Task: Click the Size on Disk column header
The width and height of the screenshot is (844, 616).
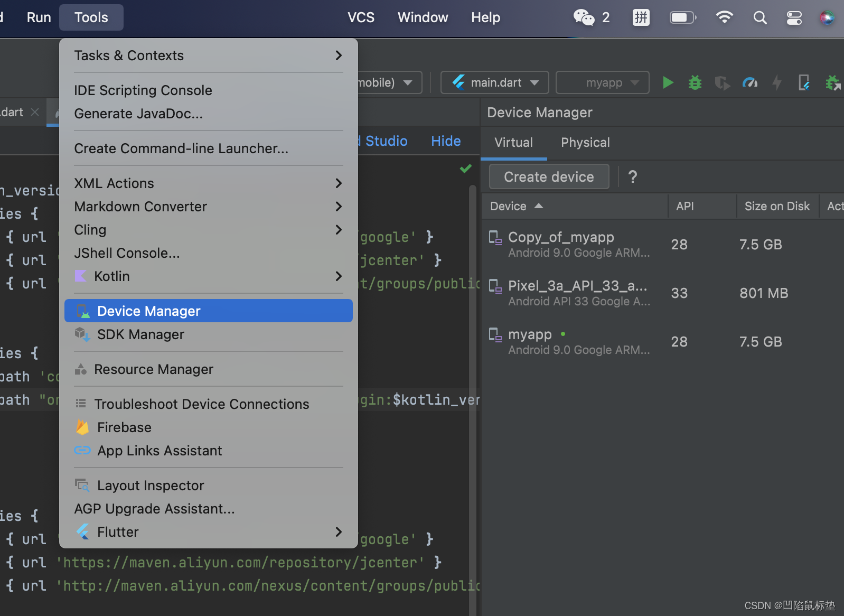Action: (777, 206)
